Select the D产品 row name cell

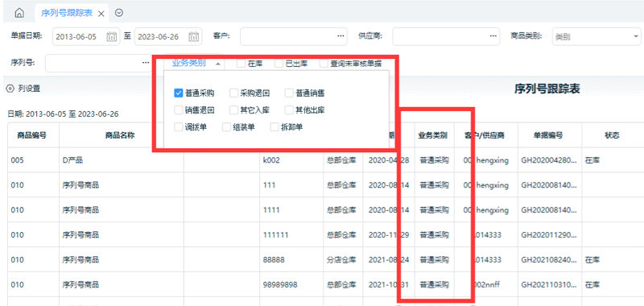coord(122,160)
